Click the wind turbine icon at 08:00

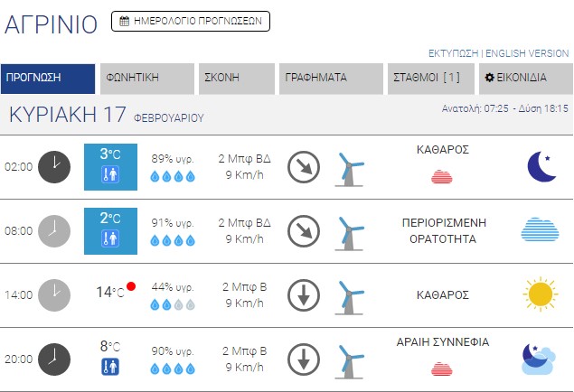click(349, 232)
